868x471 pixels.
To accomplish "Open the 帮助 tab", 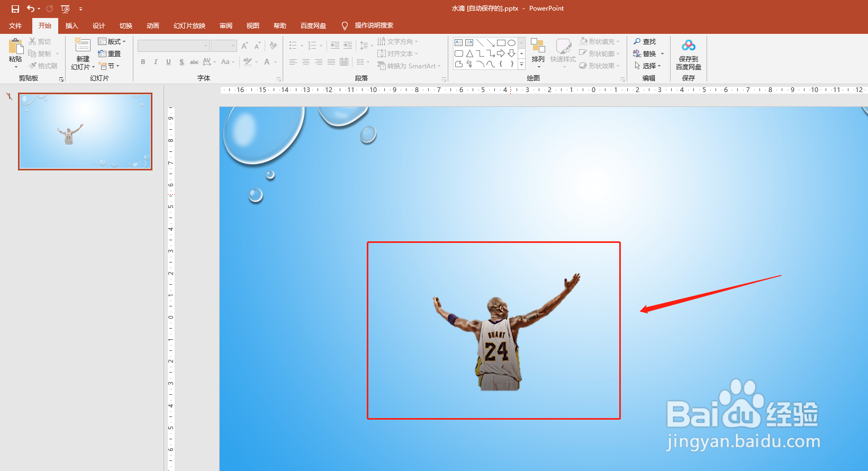I will point(280,25).
